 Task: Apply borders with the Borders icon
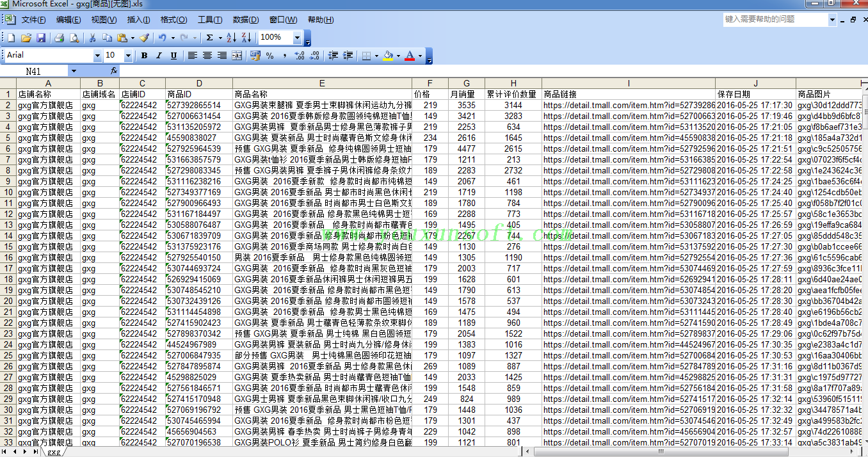(x=366, y=56)
